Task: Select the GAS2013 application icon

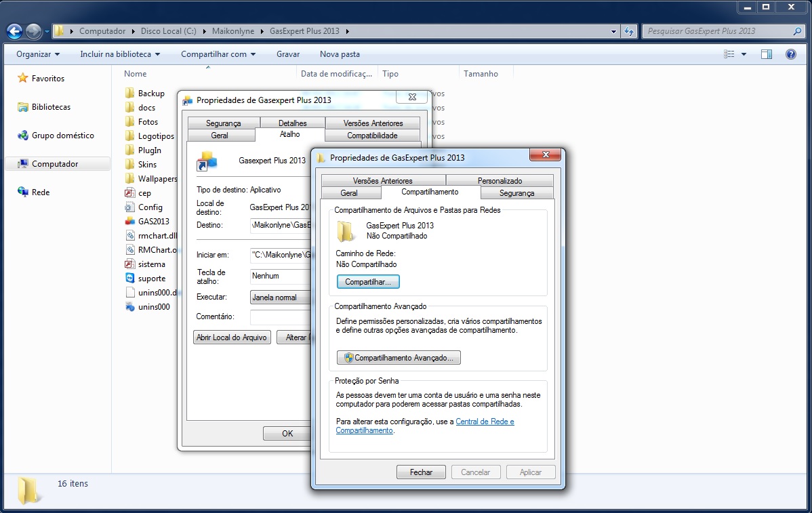Action: (x=129, y=221)
